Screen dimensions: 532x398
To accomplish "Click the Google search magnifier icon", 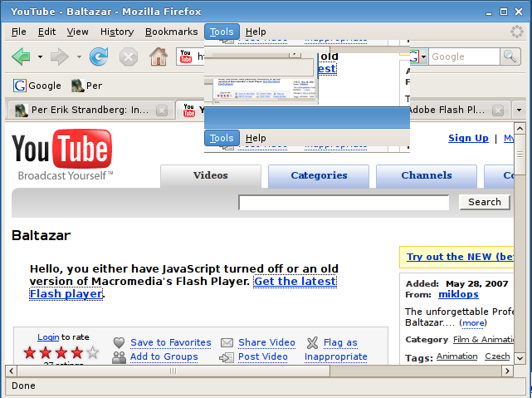I will (x=510, y=57).
